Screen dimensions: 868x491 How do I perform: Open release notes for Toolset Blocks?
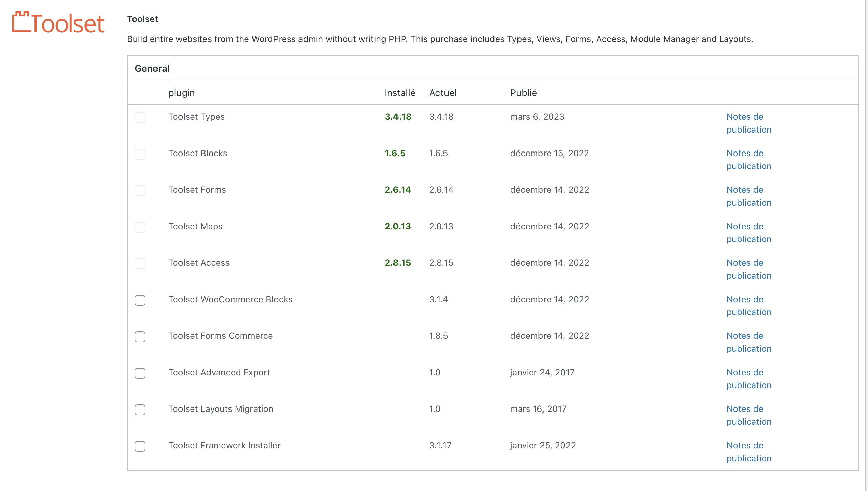click(x=749, y=160)
